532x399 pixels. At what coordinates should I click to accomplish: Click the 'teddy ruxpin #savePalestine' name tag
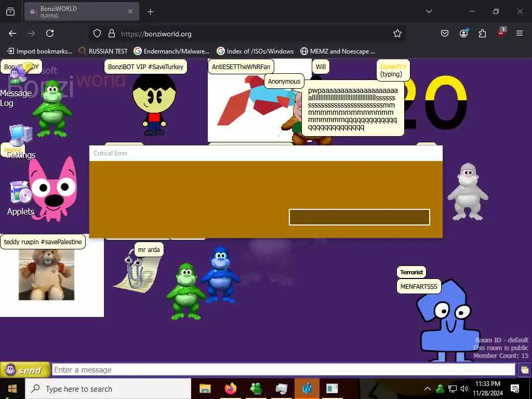[43, 242]
